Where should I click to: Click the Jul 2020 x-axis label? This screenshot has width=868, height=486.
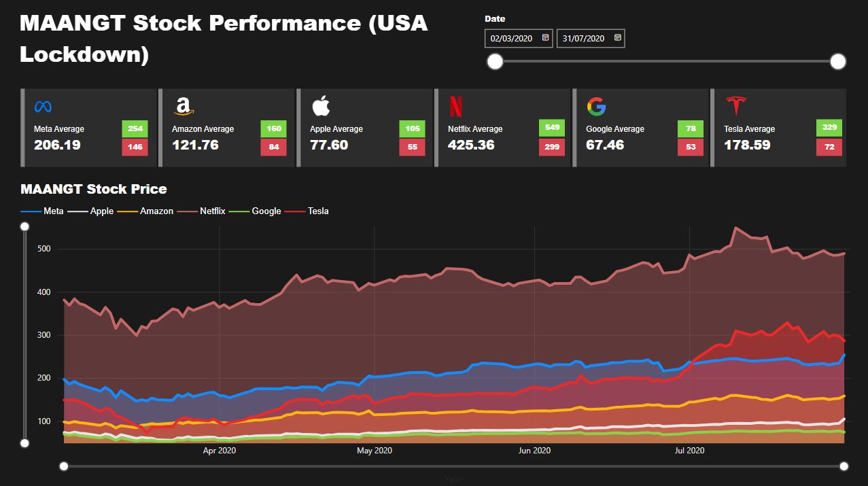(x=689, y=450)
